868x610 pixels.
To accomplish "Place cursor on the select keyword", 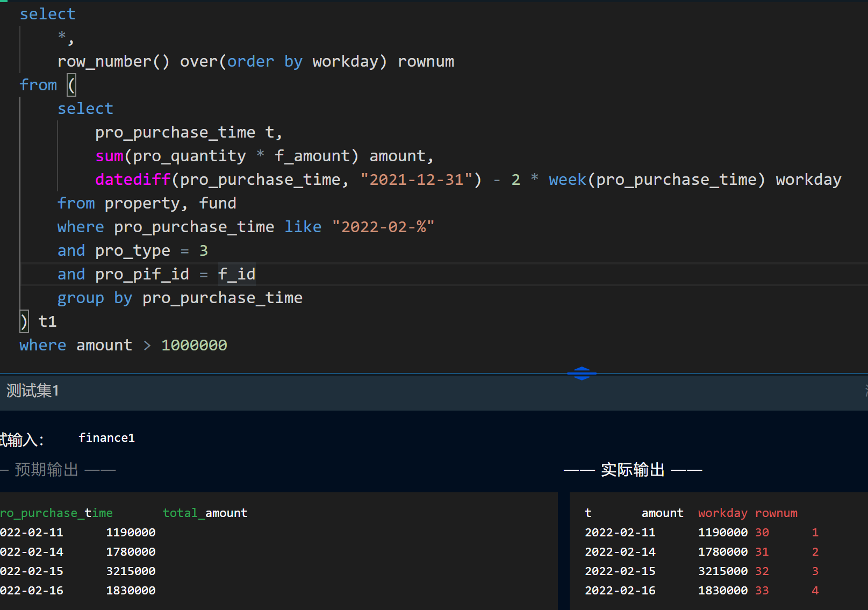I will (47, 13).
